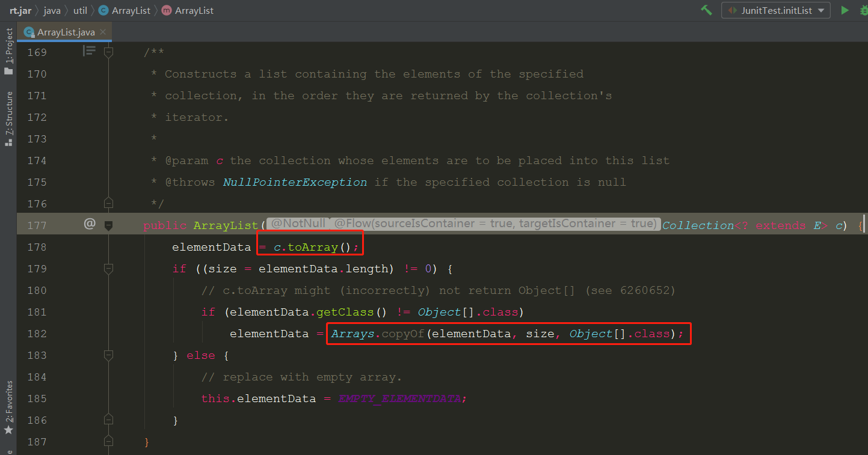Click line number 177 in the gutter
Screen dimensions: 868x455
point(37,225)
